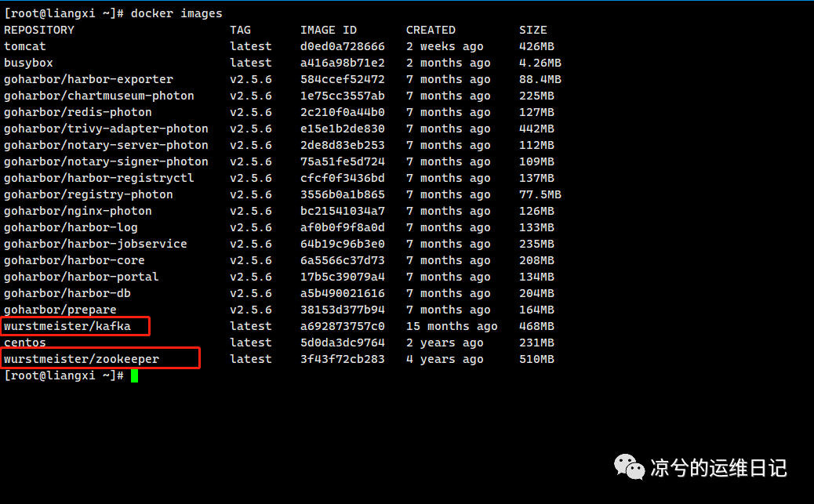This screenshot has width=814, height=504.
Task: Click image ID a5b490021616
Action: tap(343, 293)
